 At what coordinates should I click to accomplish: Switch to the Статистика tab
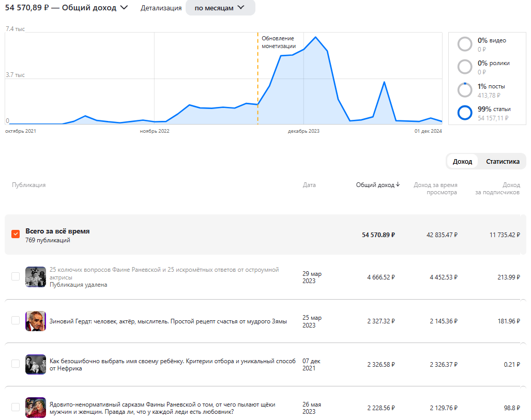click(503, 161)
